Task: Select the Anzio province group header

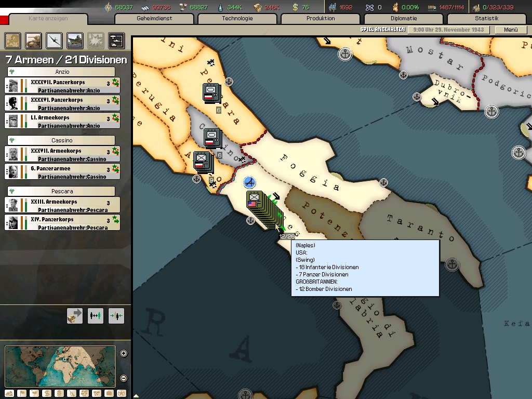Action: [61, 72]
